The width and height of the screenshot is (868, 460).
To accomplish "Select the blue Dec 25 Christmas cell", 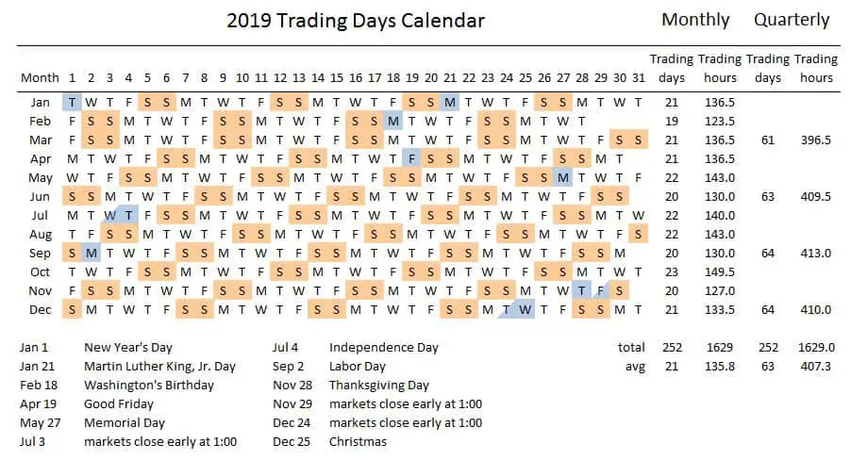I will (x=526, y=309).
